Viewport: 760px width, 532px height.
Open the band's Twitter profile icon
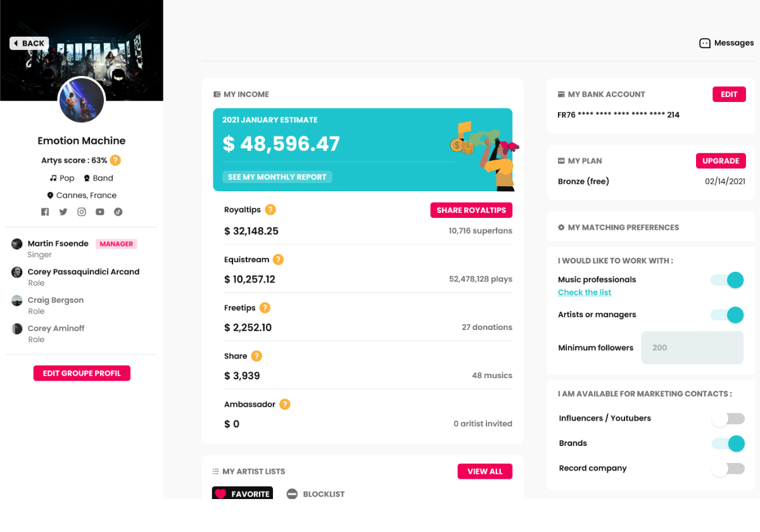(x=63, y=212)
